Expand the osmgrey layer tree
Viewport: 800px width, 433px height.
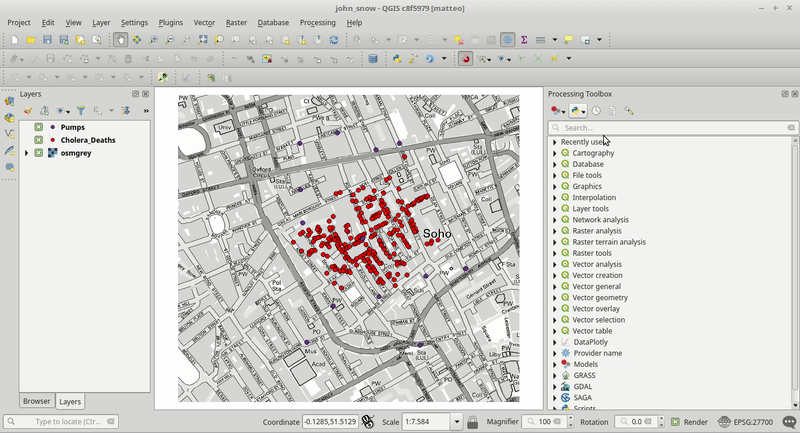[27, 152]
